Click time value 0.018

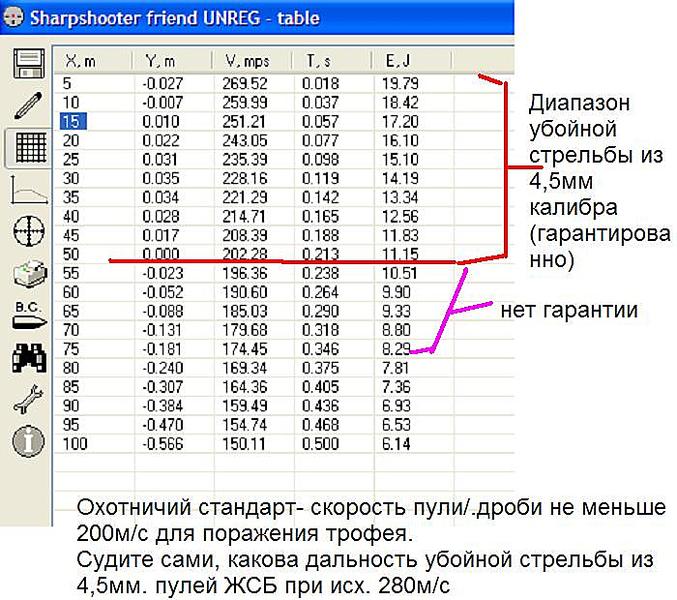pos(320,83)
